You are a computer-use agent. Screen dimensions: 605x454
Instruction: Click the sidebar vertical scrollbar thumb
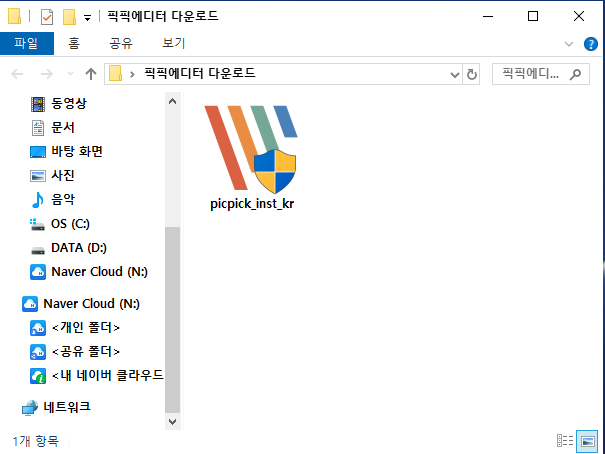172,320
